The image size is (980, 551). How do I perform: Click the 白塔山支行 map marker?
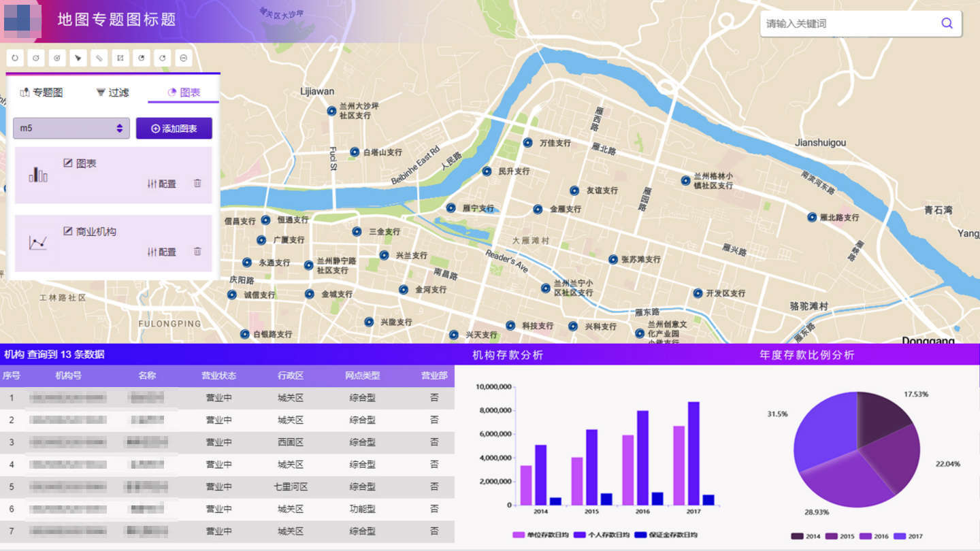(x=355, y=152)
